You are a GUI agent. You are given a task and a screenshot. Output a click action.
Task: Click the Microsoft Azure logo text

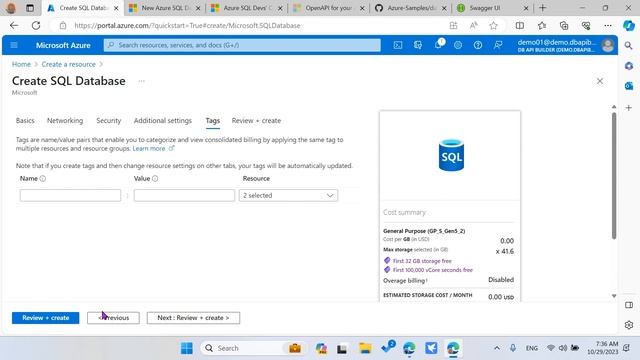coord(63,45)
